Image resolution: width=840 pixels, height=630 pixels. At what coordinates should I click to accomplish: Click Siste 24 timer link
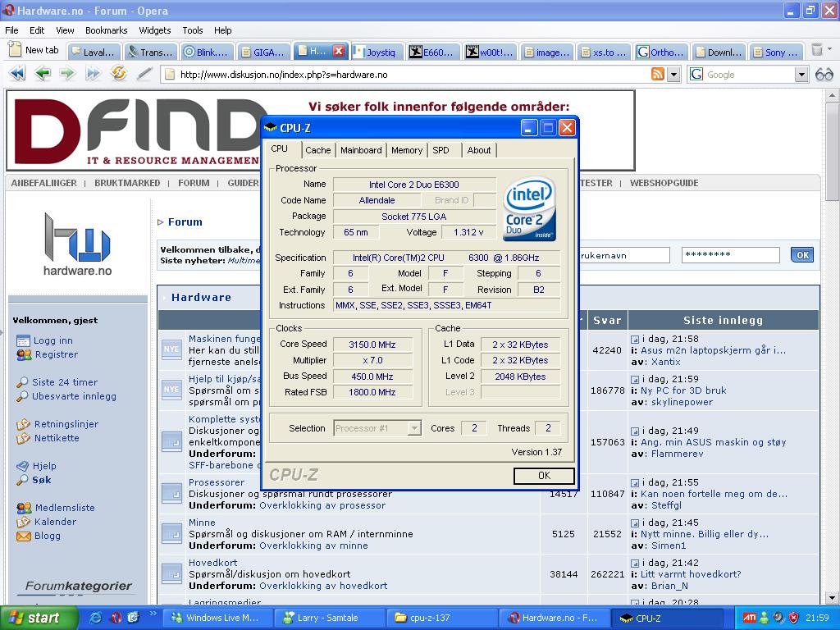click(65, 382)
